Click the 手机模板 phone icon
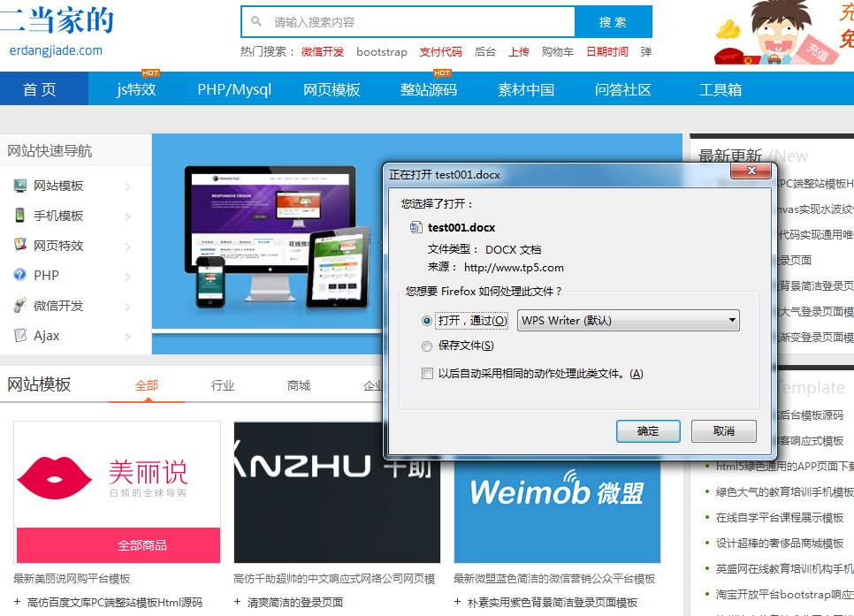The width and height of the screenshot is (854, 616). (19, 215)
